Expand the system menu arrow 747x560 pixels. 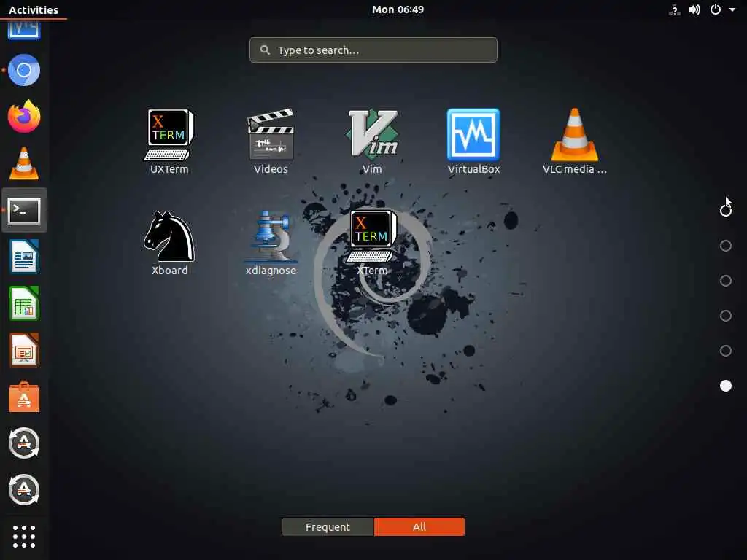point(732,9)
